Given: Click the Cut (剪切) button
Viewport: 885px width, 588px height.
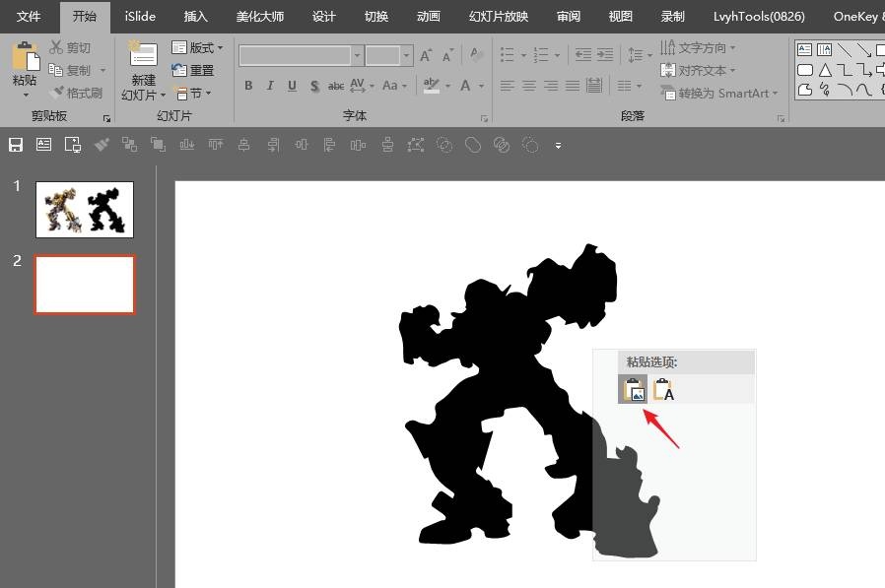Looking at the screenshot, I should pyautogui.click(x=69, y=47).
